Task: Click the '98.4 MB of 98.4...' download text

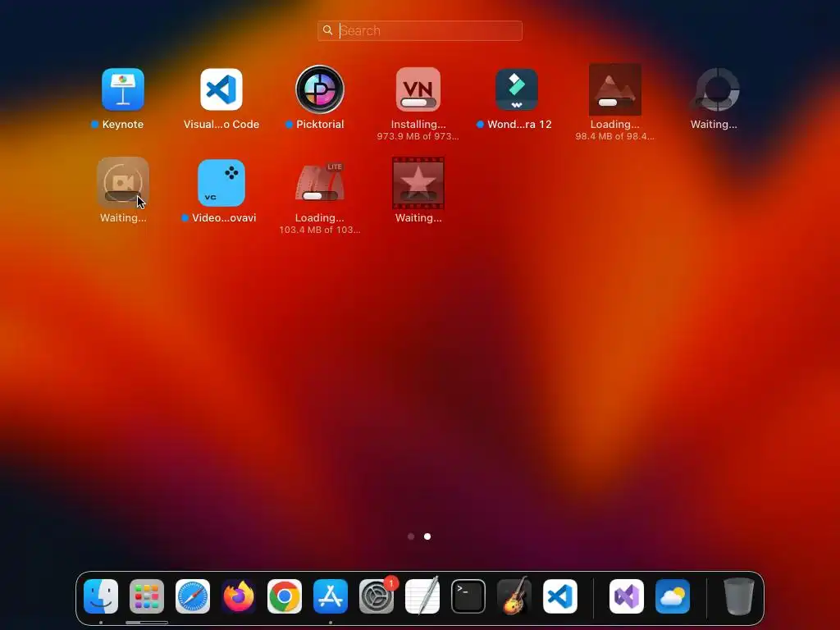Action: click(615, 136)
